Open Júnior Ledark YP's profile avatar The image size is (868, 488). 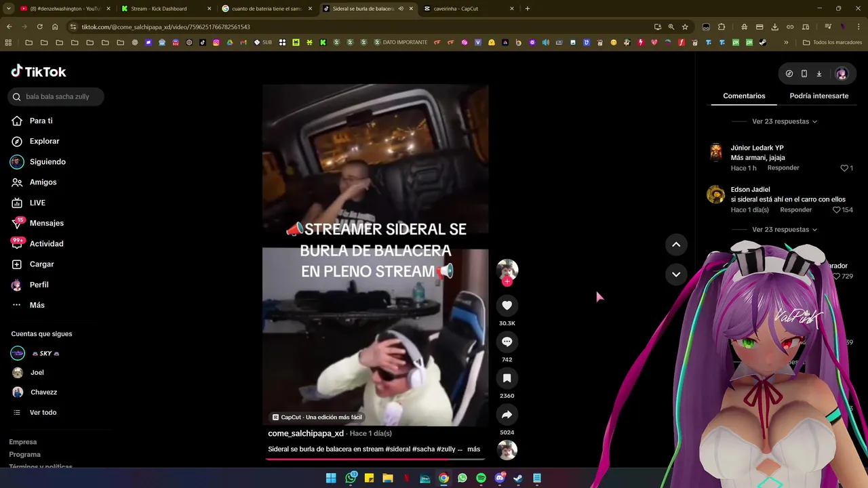tap(716, 152)
